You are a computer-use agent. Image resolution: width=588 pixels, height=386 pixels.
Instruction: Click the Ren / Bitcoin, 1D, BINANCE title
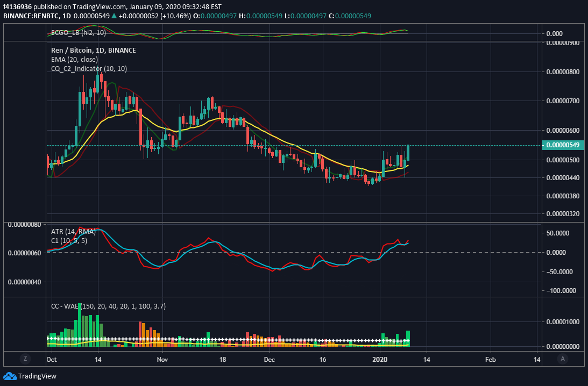(94, 50)
